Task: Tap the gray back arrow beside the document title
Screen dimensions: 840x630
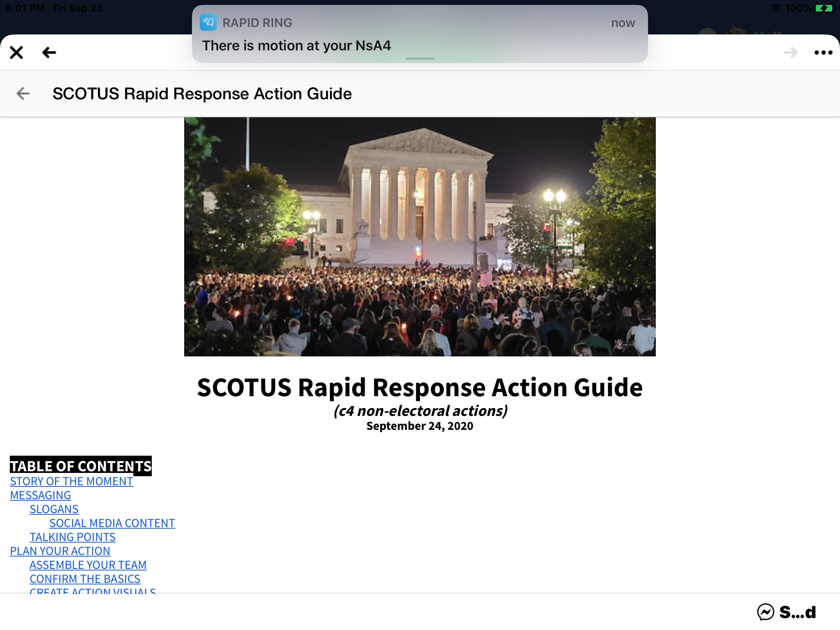Action: pos(23,94)
